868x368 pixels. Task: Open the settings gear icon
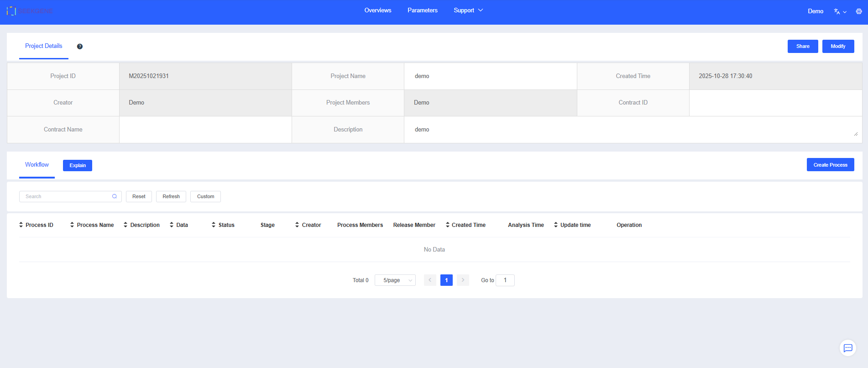[x=859, y=11]
